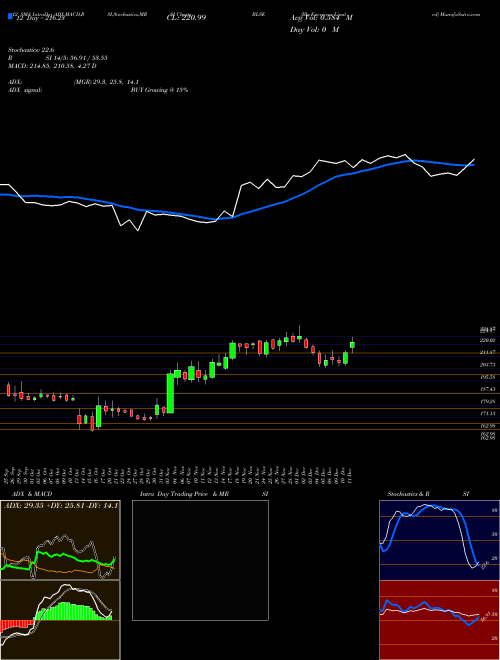Open the red-background RSI chart panel
500x660 pixels.
pyautogui.click(x=439, y=620)
